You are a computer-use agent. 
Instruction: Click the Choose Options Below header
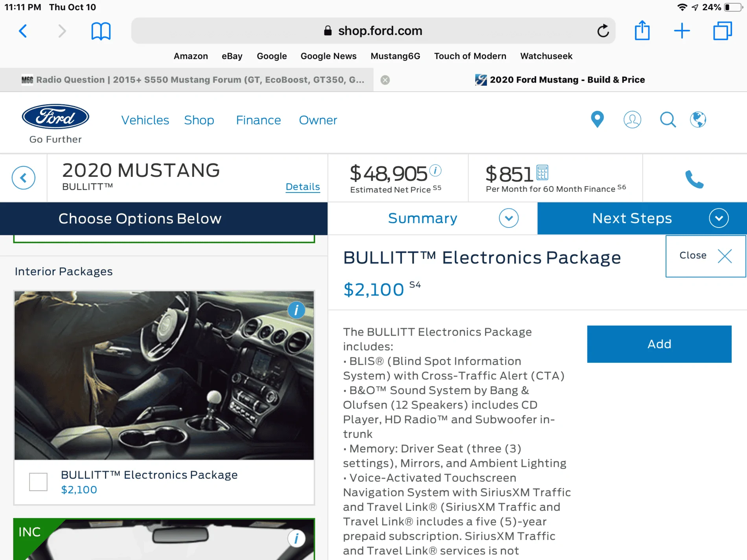[x=140, y=218]
